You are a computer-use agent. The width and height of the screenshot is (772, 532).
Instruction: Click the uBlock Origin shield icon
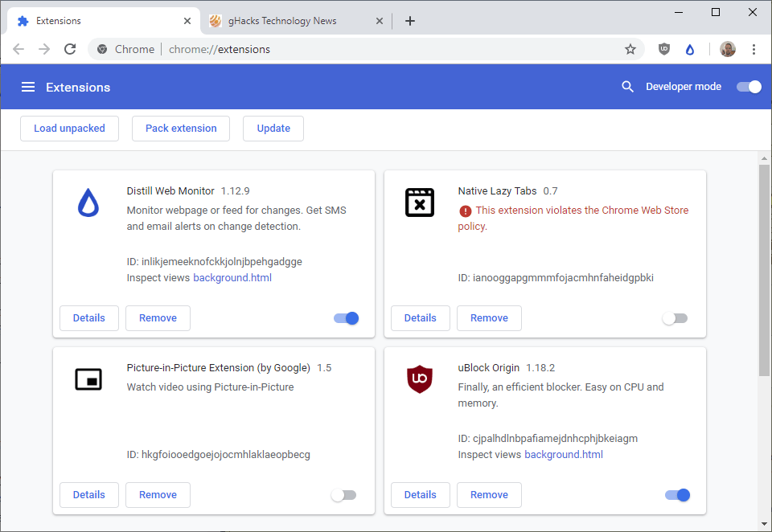coord(419,379)
